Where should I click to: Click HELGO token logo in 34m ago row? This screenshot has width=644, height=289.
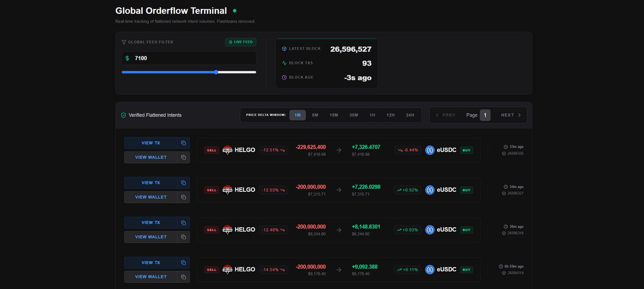228,190
